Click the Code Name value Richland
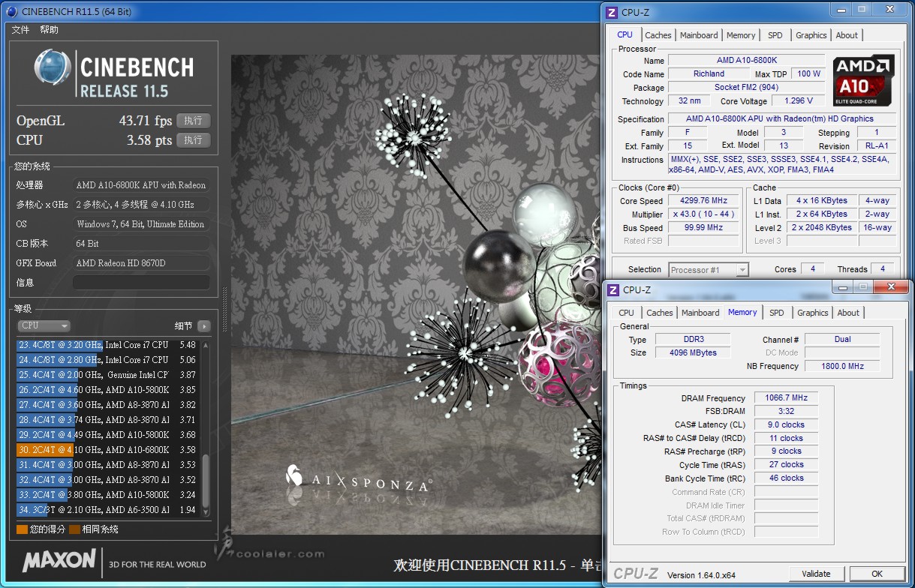The width and height of the screenshot is (915, 588). pos(709,74)
